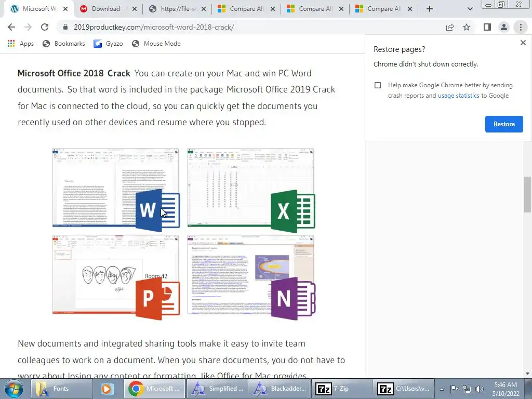Open the Simplified font taskbar item
Viewport: 532px width, 399px height.
tap(218, 389)
